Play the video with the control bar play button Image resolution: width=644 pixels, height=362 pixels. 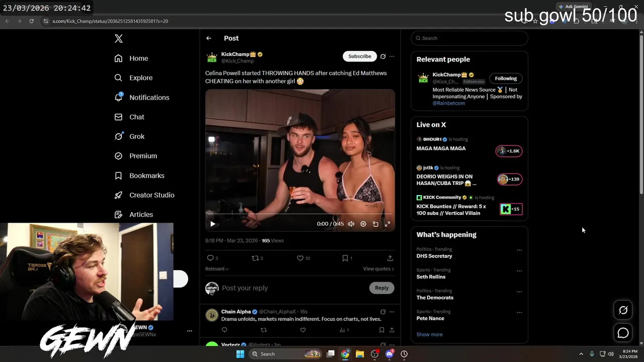[212, 224]
